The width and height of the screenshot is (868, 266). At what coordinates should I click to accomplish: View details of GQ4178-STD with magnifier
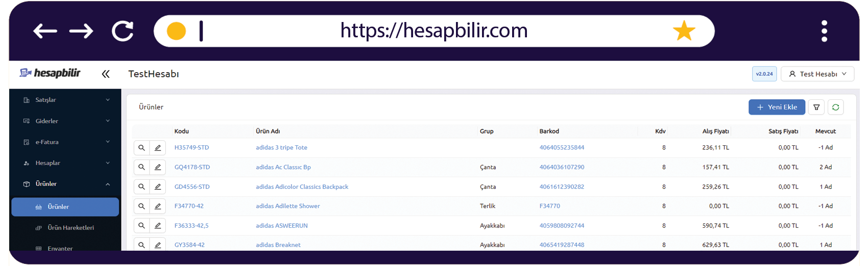[x=141, y=167]
